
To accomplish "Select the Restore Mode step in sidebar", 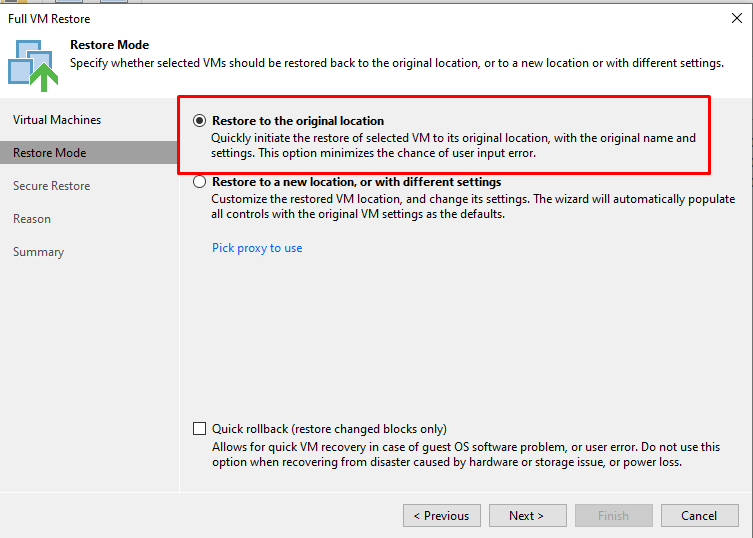I will click(89, 153).
